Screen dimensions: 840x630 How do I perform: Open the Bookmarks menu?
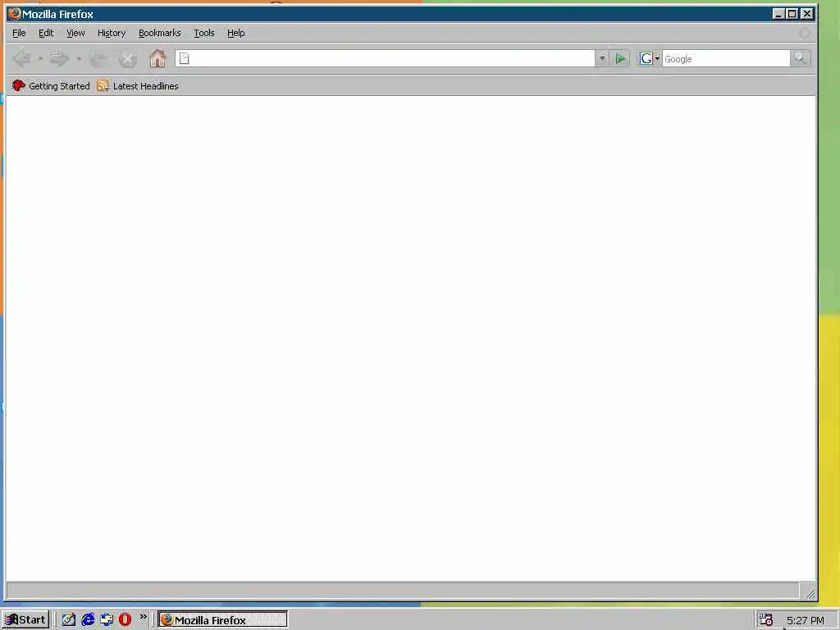click(x=160, y=33)
